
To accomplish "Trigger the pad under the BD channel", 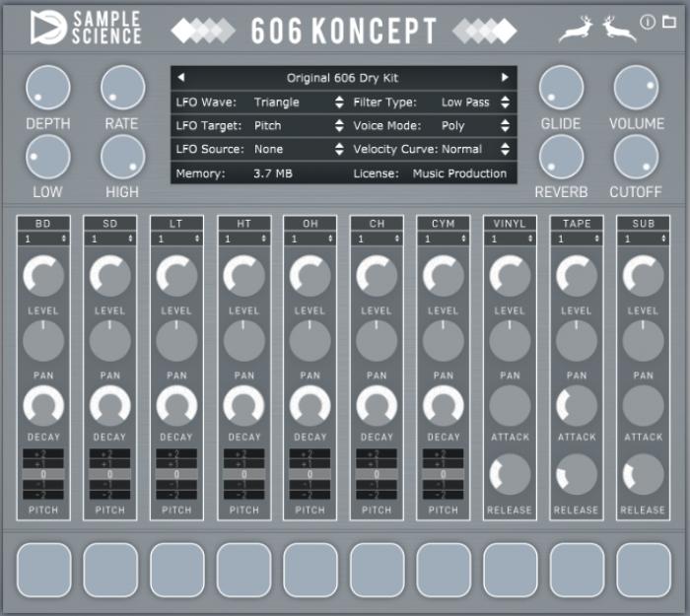I will click(x=44, y=571).
